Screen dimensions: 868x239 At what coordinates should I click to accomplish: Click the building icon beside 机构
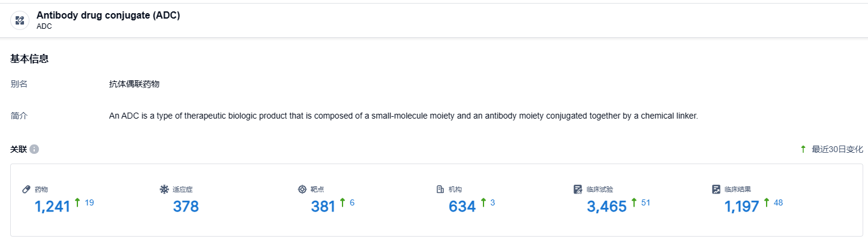[x=440, y=189]
